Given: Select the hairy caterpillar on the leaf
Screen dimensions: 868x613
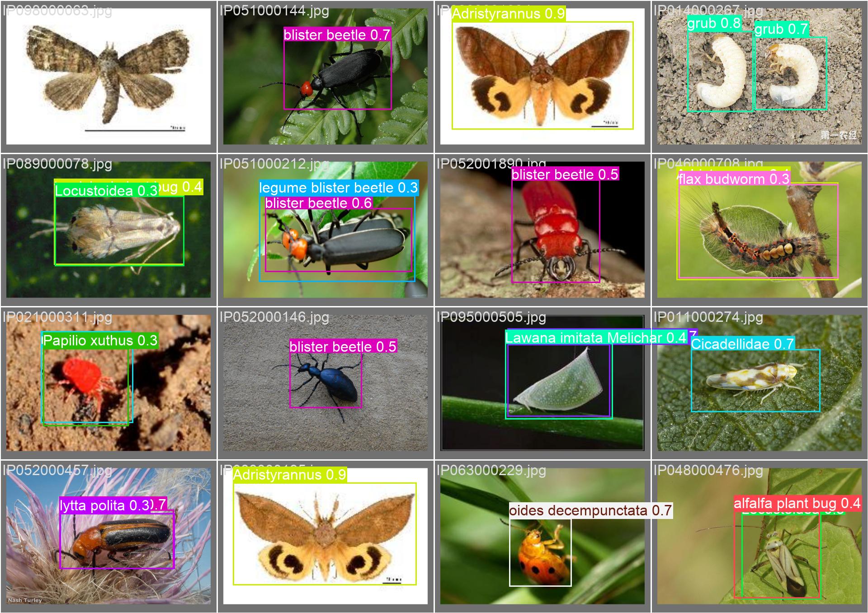Looking at the screenshot, I should click(x=758, y=231).
